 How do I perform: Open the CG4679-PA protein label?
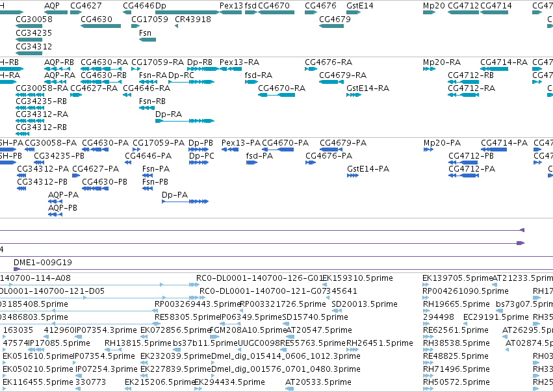(343, 143)
